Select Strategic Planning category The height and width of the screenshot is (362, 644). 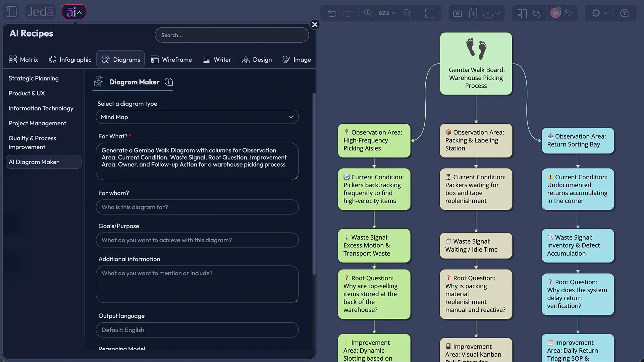tap(34, 78)
